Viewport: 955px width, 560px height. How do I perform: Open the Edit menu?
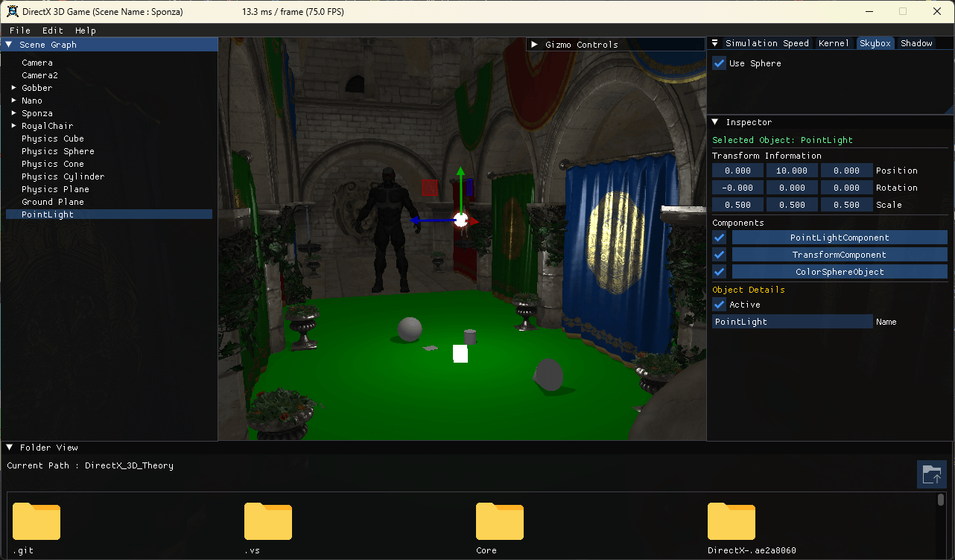click(52, 31)
